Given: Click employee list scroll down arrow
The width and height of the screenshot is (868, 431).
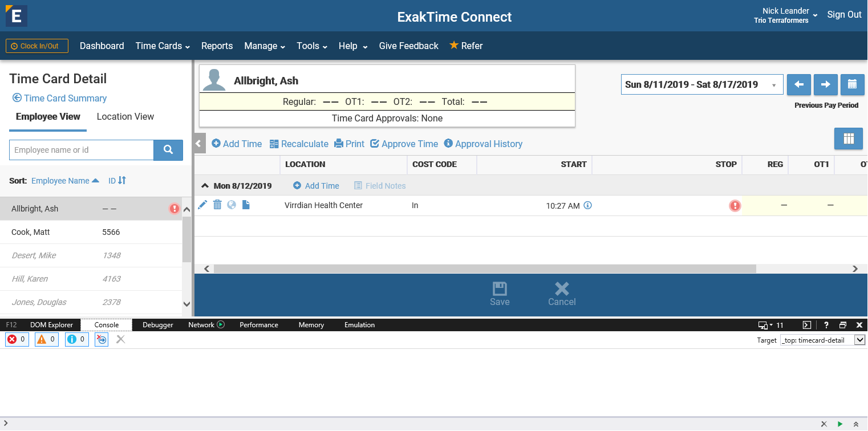Looking at the screenshot, I should pos(186,304).
